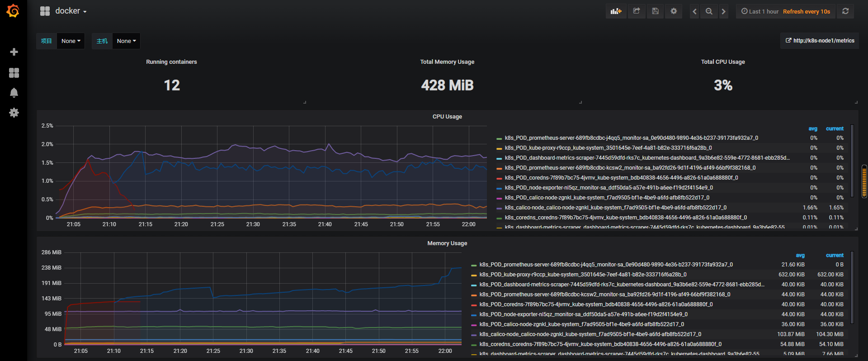Screen dimensions: 868x361
Task: Open the CPU Usage panel title menu
Action: (x=447, y=117)
